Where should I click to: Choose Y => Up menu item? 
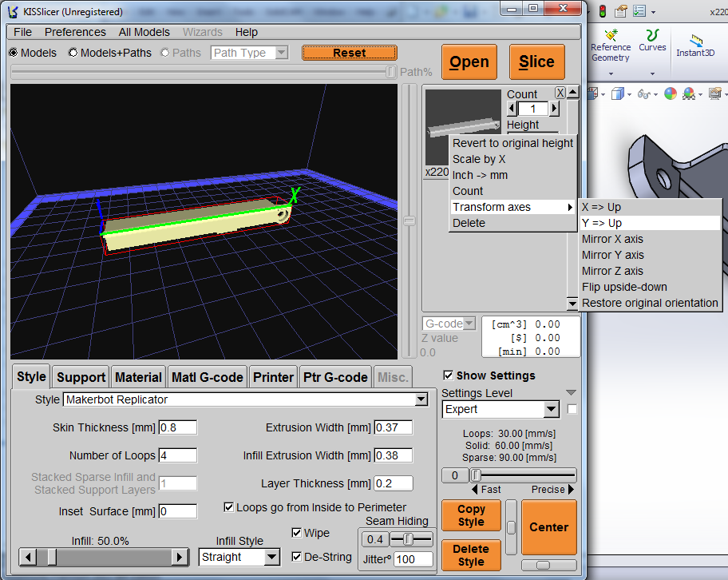(650, 223)
